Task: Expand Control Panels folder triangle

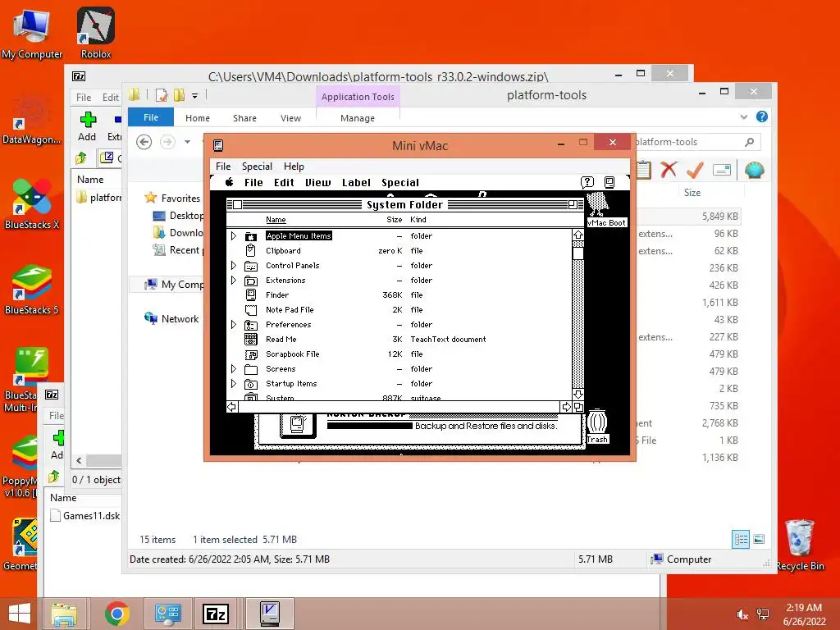Action: (x=234, y=265)
